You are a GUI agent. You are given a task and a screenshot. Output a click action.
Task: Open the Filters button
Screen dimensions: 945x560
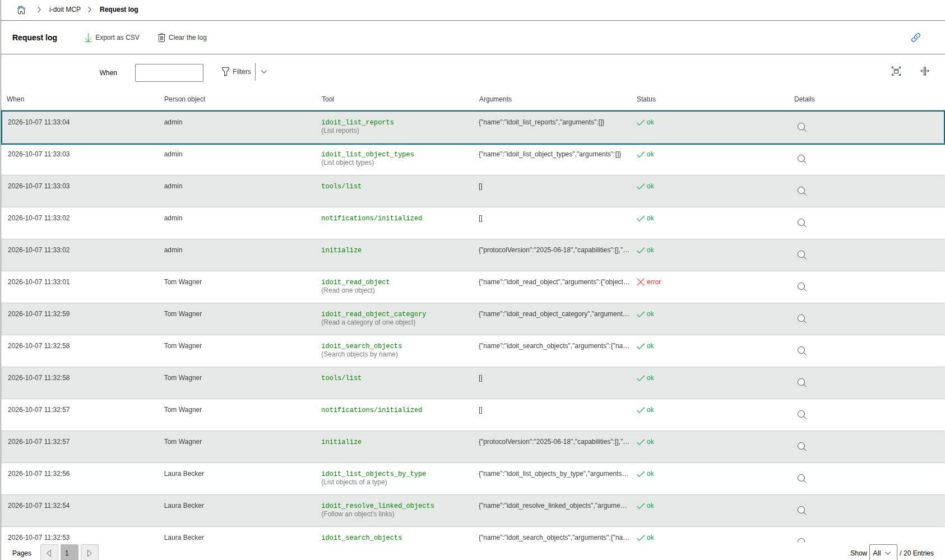pos(236,72)
